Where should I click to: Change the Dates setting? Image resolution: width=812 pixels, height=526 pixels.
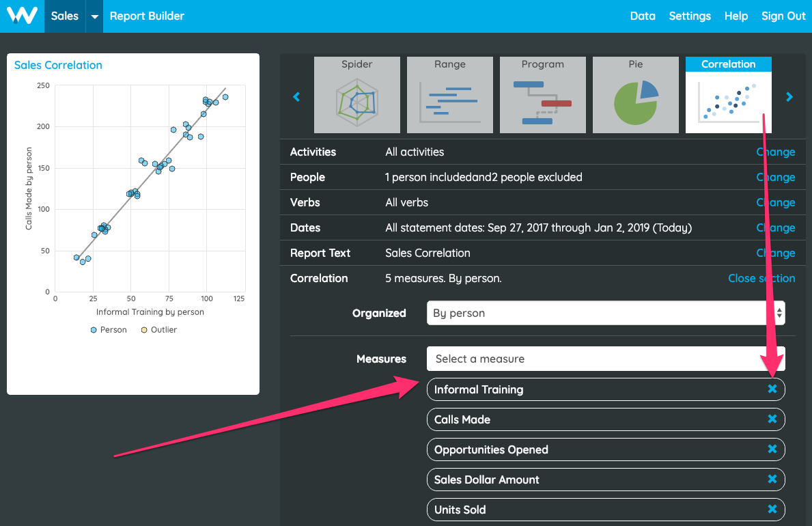click(775, 227)
